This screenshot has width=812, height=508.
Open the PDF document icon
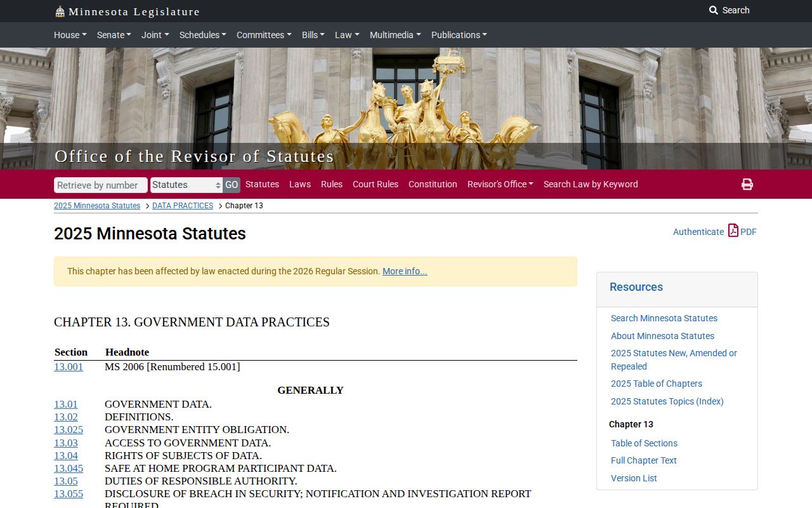[x=733, y=231]
